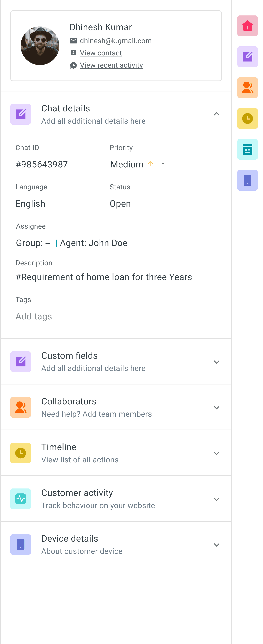
Task: Click the Timeline yellow clock icon
Action: click(20, 453)
